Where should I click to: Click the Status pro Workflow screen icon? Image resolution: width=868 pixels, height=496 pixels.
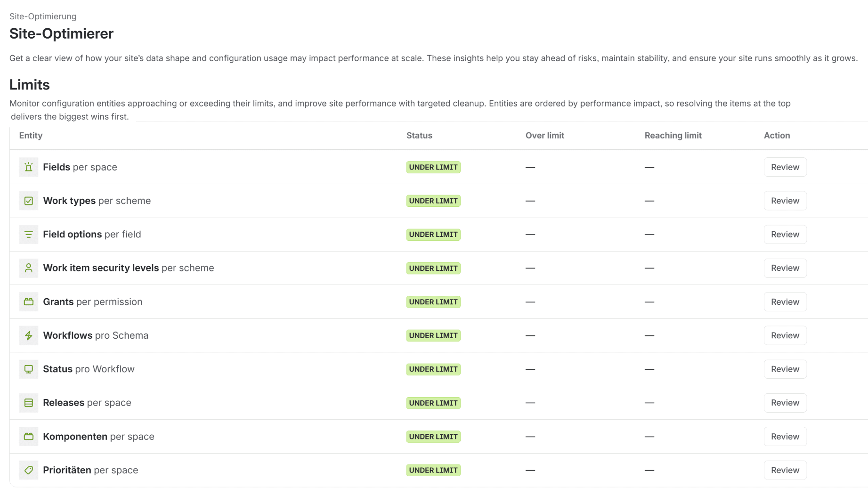(x=29, y=369)
